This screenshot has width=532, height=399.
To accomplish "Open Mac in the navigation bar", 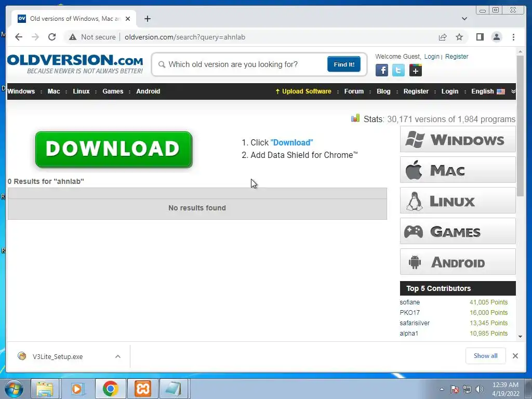I will (54, 91).
